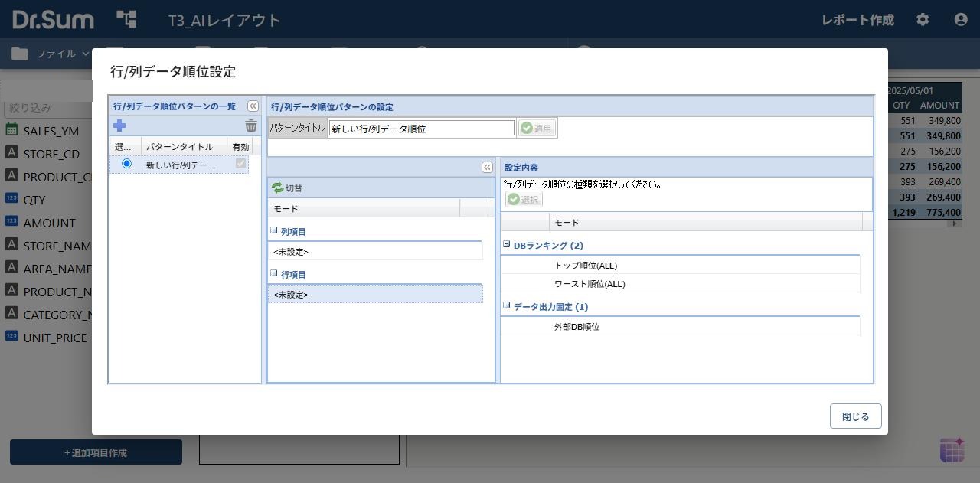Collapse the 列項目 group
980x483 pixels.
(274, 230)
